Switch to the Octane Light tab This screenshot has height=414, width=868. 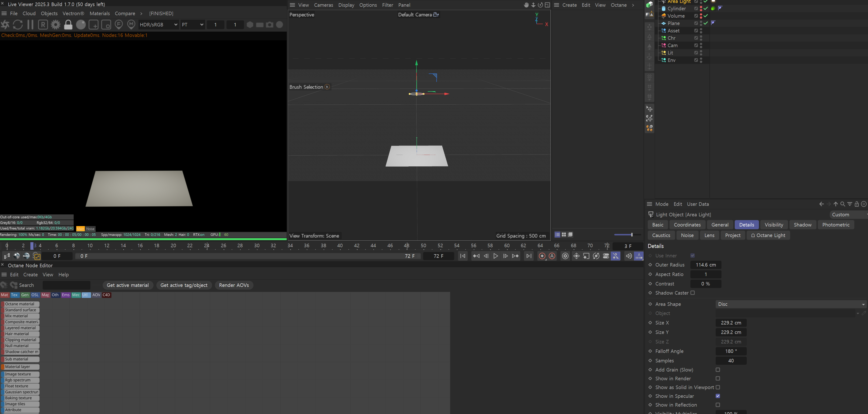(x=768, y=235)
